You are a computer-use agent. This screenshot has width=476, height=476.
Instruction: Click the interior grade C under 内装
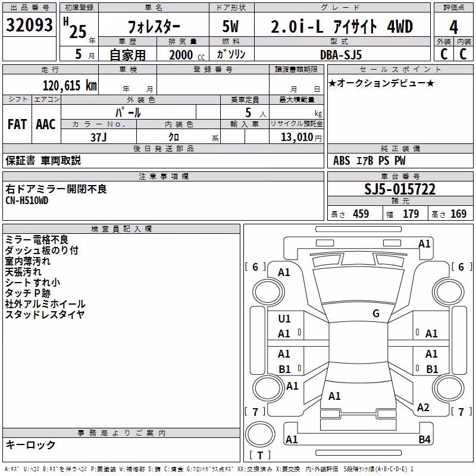point(463,54)
